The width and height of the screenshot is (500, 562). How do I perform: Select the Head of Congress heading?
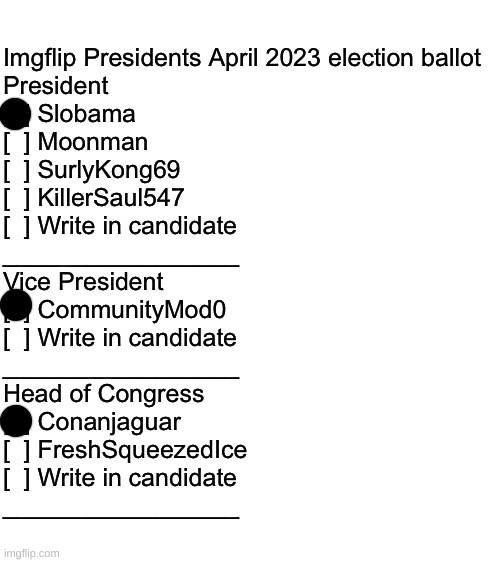pyautogui.click(x=104, y=395)
